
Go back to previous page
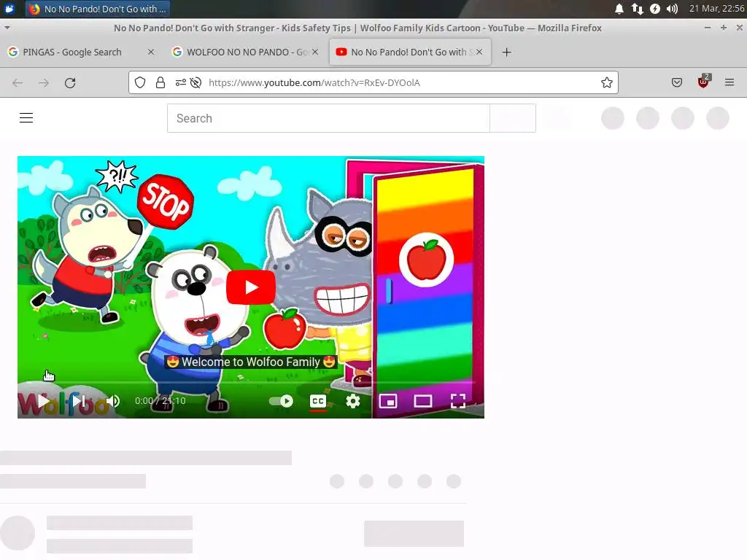18,83
